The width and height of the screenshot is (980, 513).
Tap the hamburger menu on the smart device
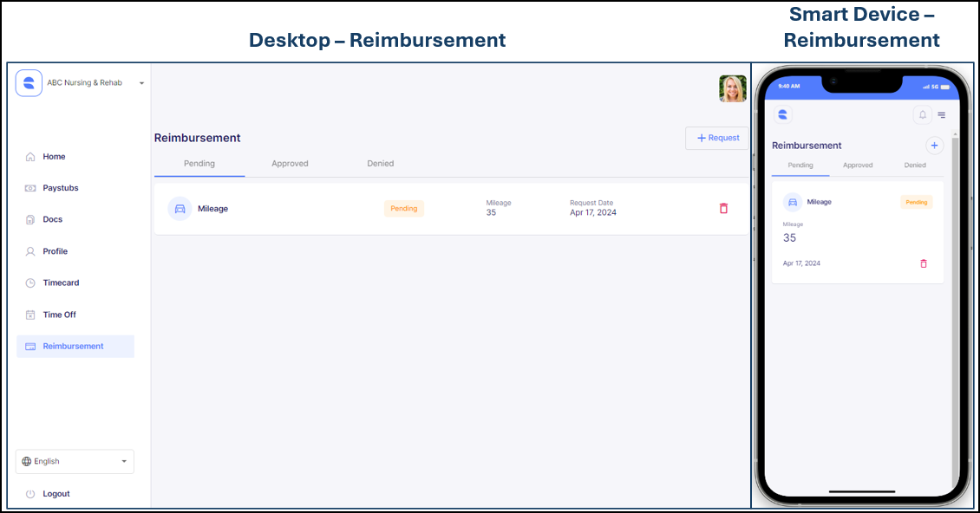pyautogui.click(x=941, y=114)
